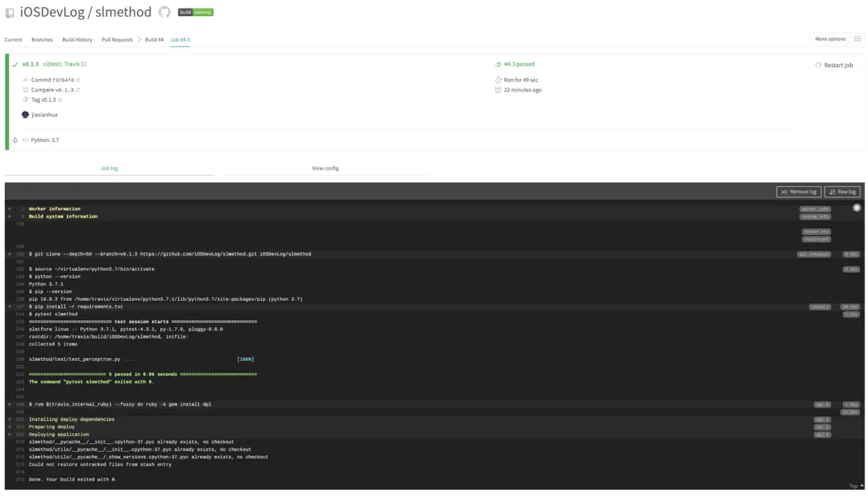Click the dpl_0 tag label

point(822,404)
